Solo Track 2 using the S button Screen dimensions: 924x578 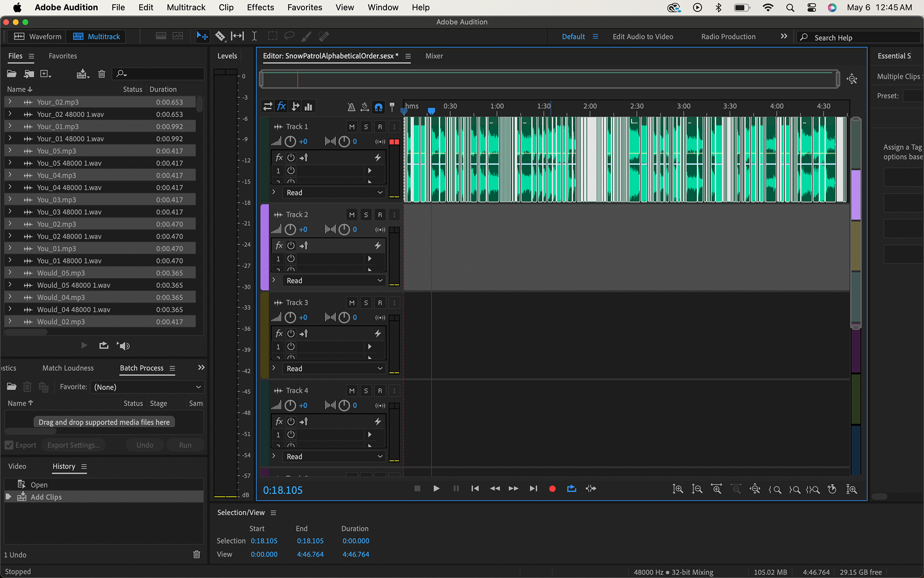(x=366, y=215)
